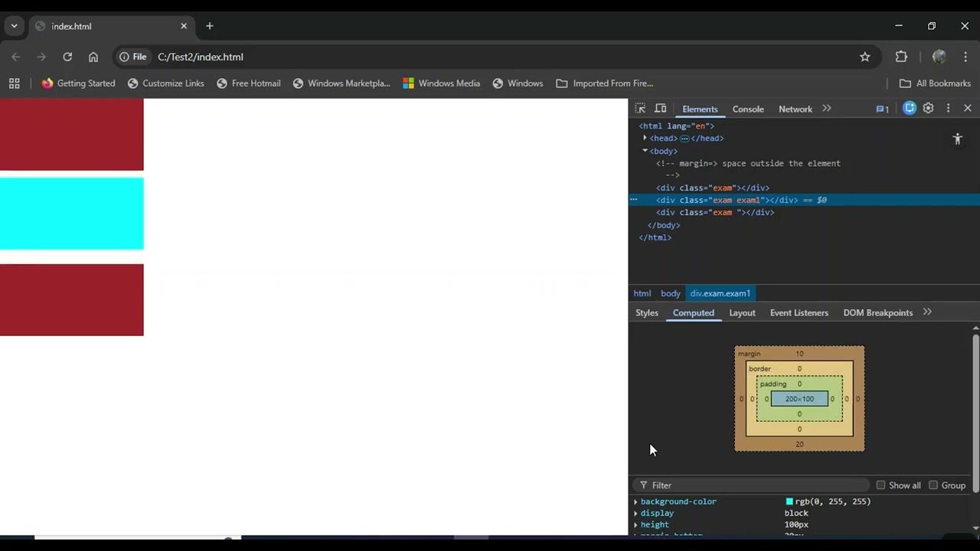Switch to the accessibility tree view
Screen dimensions: 980x551
(x=957, y=139)
